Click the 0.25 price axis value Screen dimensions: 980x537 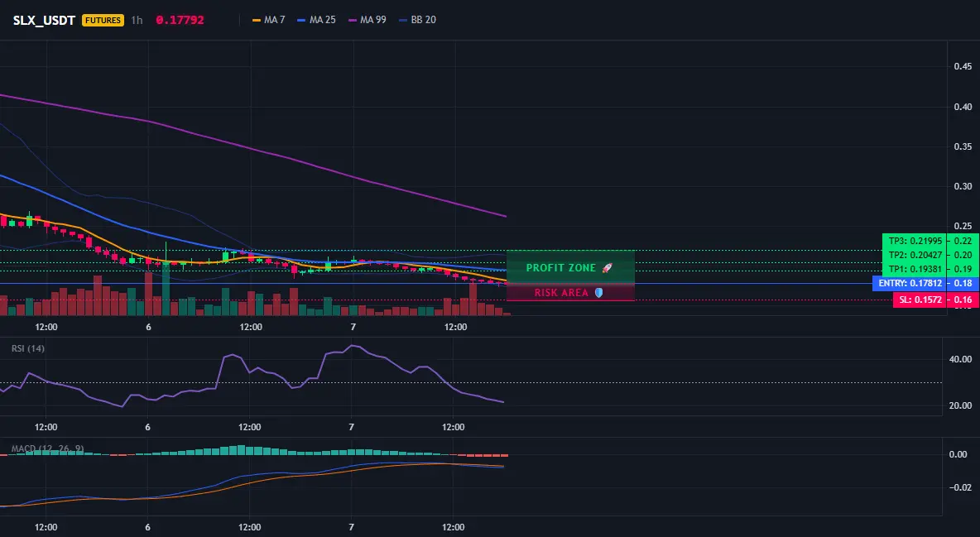(x=963, y=227)
